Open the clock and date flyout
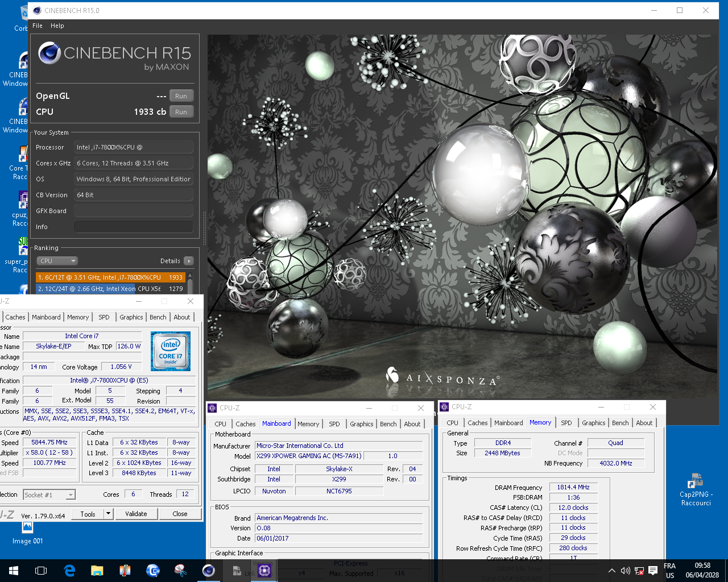This screenshot has height=582, width=728. [x=702, y=571]
